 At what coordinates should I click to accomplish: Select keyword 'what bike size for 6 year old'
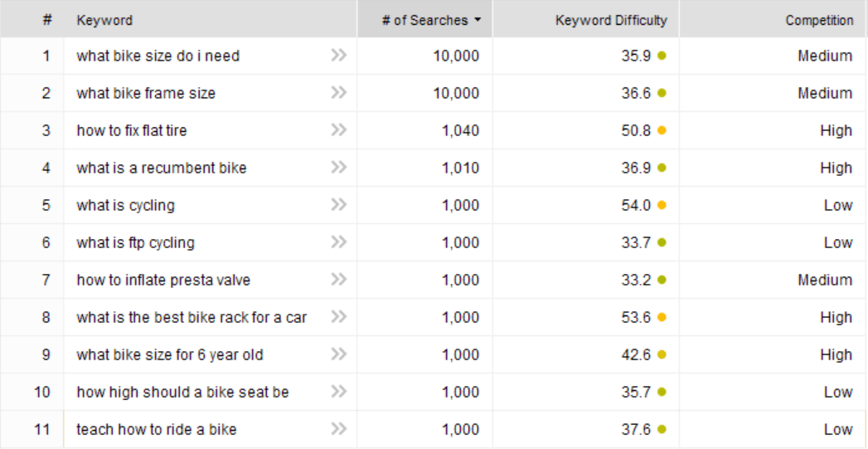coord(170,354)
